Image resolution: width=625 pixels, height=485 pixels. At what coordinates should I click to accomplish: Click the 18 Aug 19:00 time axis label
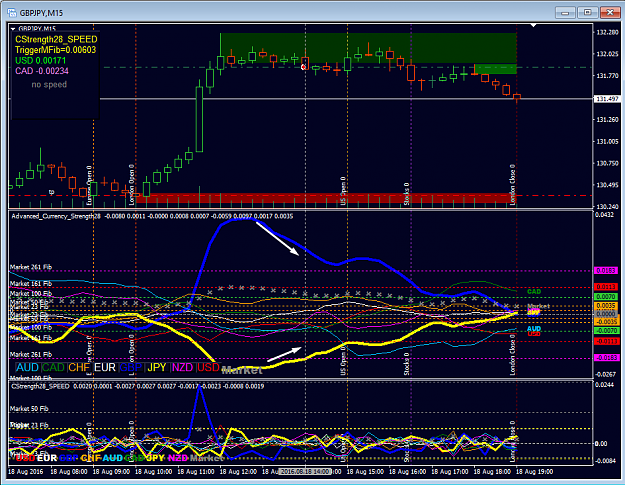pyautogui.click(x=535, y=471)
